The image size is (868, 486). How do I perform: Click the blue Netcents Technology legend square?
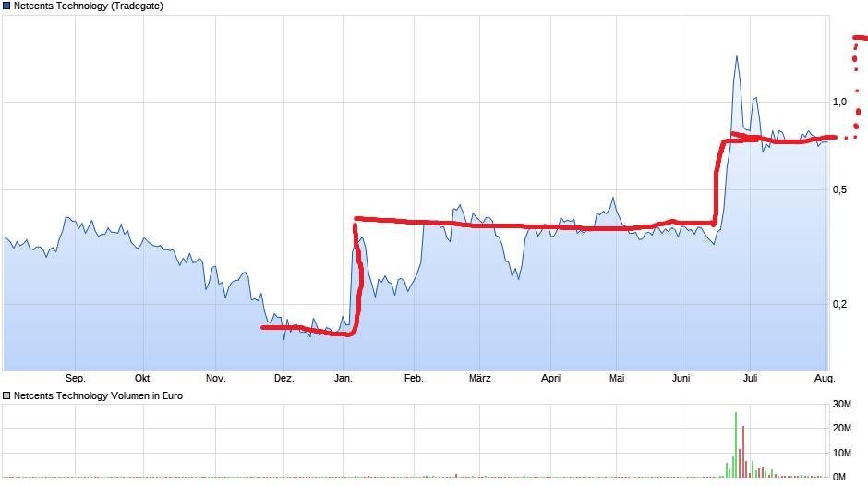coord(6,6)
